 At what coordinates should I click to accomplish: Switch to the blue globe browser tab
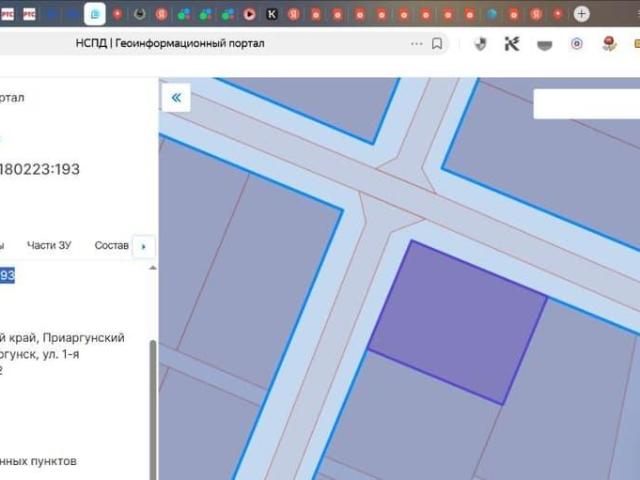point(492,15)
